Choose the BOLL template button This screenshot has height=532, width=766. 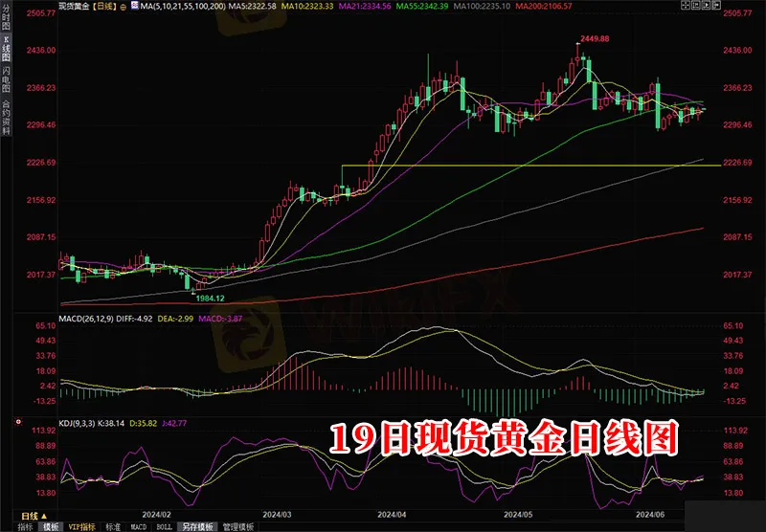point(164,527)
